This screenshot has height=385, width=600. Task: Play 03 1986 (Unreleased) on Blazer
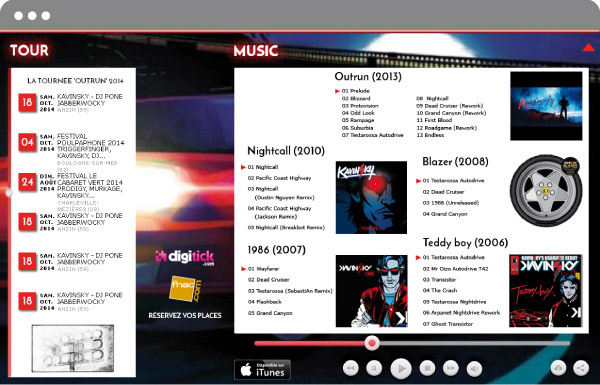451,203
